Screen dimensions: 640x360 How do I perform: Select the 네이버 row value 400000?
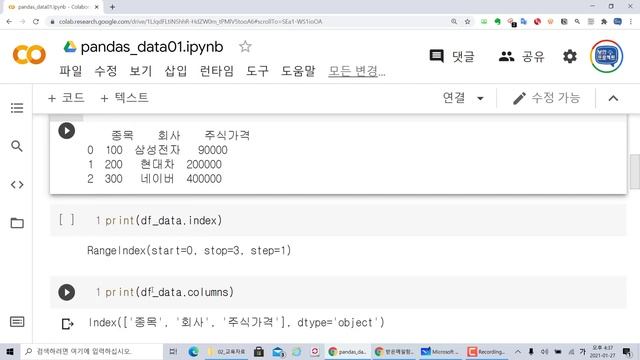click(x=204, y=179)
